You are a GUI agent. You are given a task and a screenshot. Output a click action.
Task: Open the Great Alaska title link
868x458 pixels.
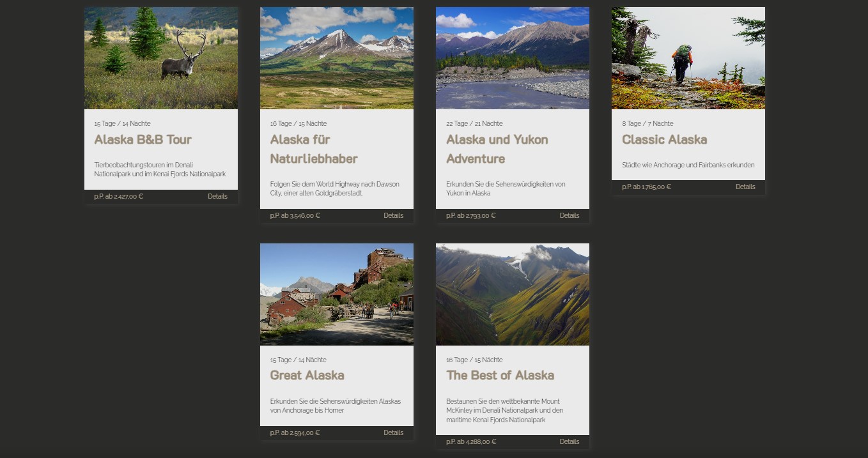(307, 375)
